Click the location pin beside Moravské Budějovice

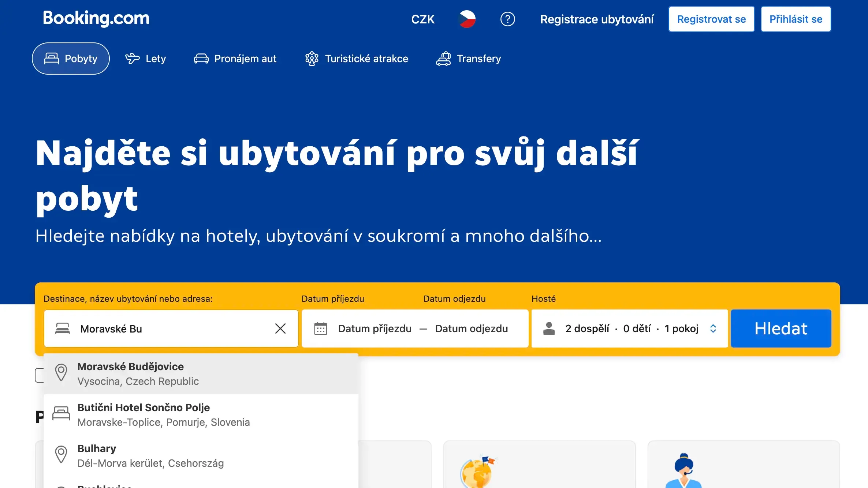(61, 372)
